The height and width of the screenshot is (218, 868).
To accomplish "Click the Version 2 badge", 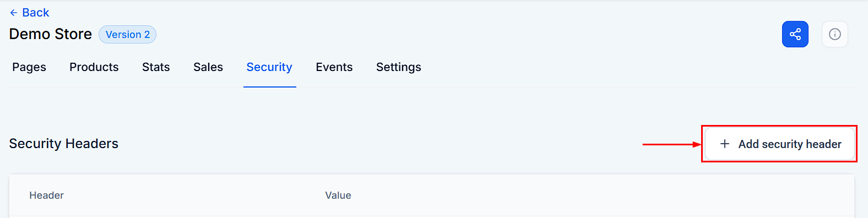I will click(x=127, y=34).
